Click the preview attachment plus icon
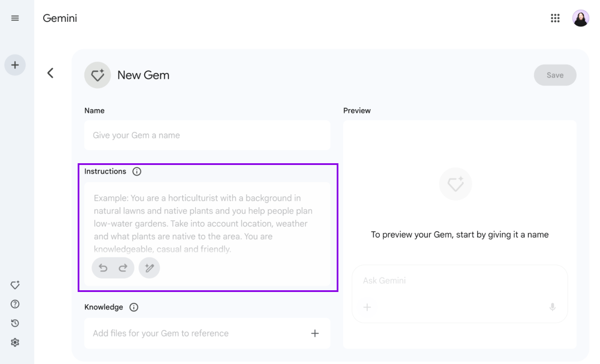Viewport: 600px width, 364px height. pos(367,307)
